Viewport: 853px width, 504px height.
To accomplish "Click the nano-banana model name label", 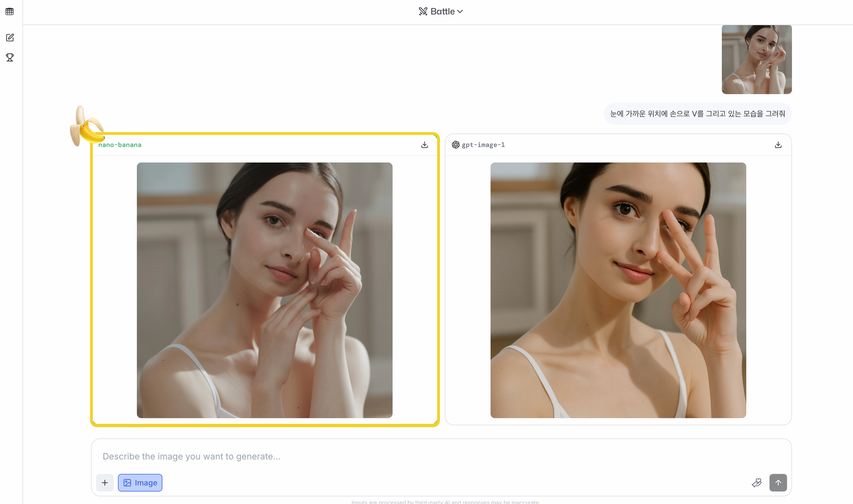I will click(120, 145).
